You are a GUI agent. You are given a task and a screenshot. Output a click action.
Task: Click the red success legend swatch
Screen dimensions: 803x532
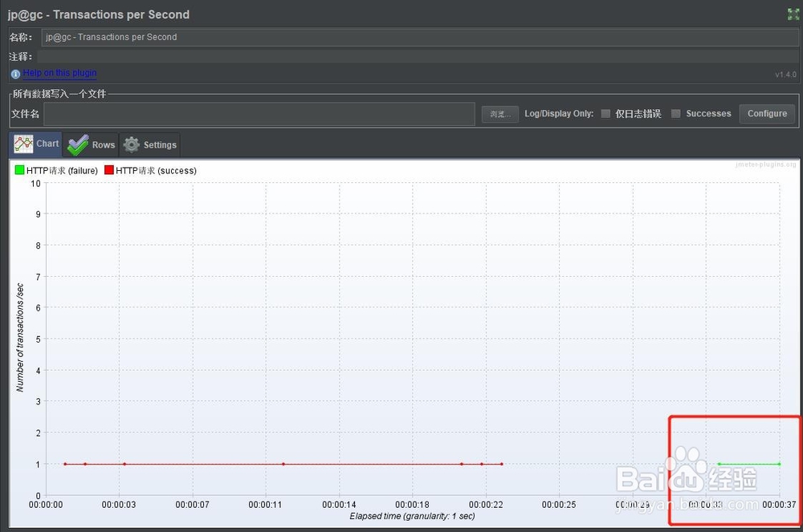click(x=108, y=170)
